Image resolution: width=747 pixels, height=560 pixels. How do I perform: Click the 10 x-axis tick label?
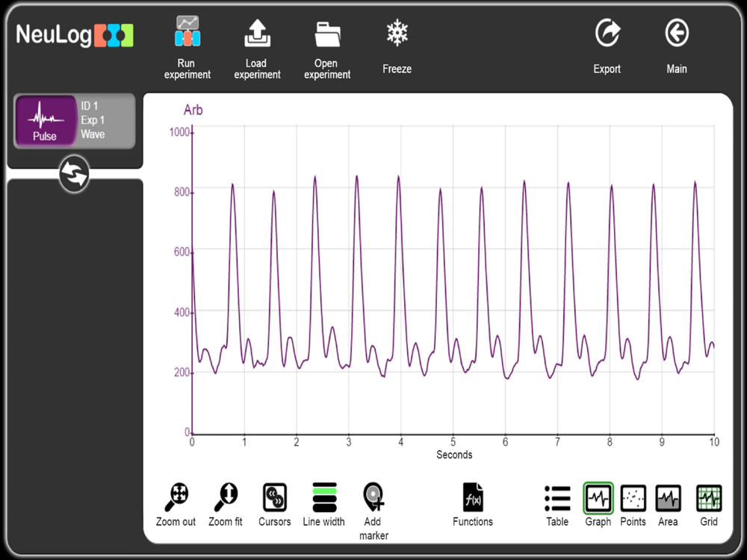pos(713,442)
